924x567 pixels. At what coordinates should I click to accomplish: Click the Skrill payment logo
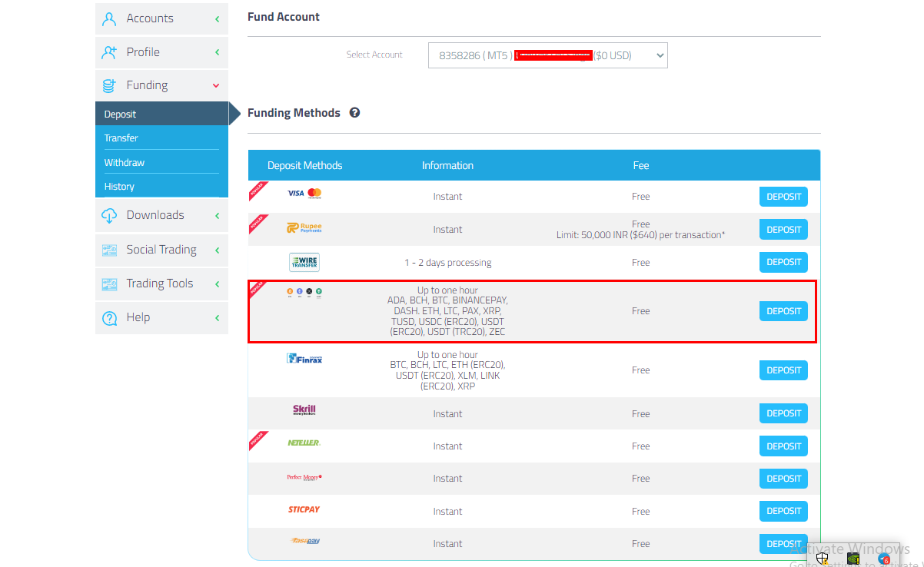304,410
